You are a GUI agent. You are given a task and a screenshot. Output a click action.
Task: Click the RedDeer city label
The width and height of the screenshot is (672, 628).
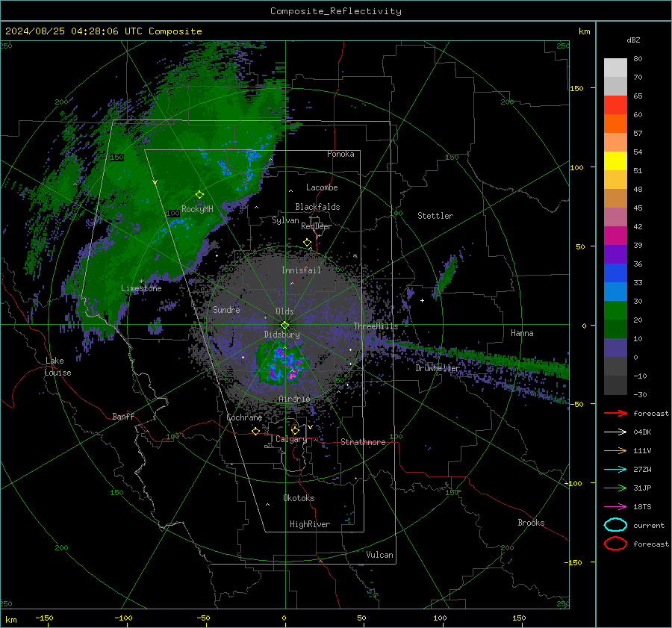point(317,226)
